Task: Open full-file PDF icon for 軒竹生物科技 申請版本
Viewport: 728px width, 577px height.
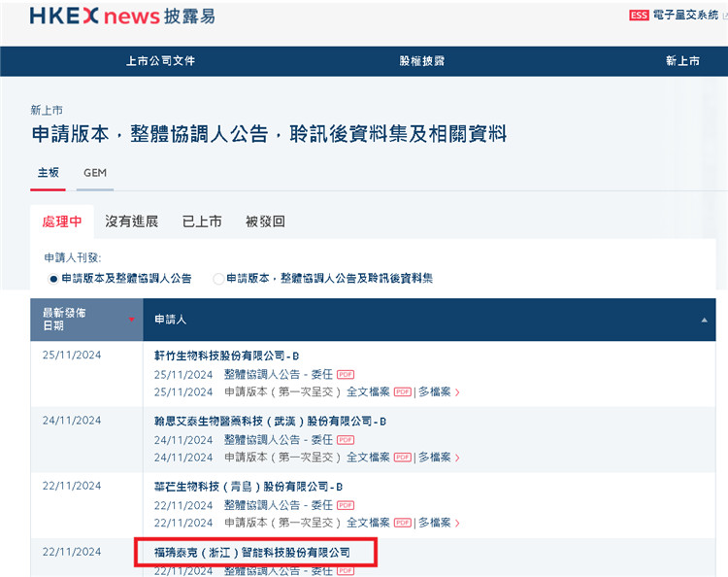Action: (x=403, y=392)
